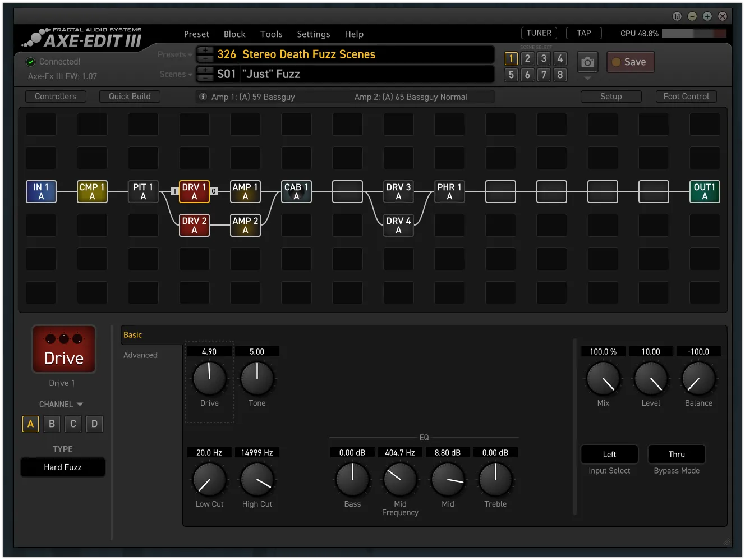Select the DRV 4 drive block
This screenshot has height=560, width=745.
398,226
